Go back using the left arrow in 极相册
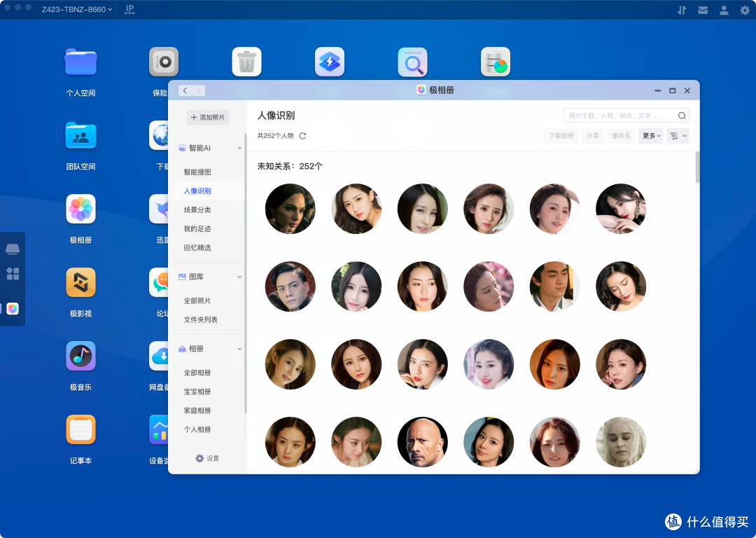Viewport: 756px width, 538px height. (x=185, y=90)
